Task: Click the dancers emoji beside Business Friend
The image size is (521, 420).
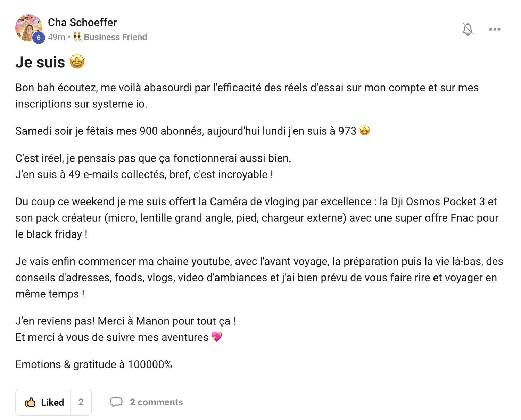Action: (x=77, y=37)
